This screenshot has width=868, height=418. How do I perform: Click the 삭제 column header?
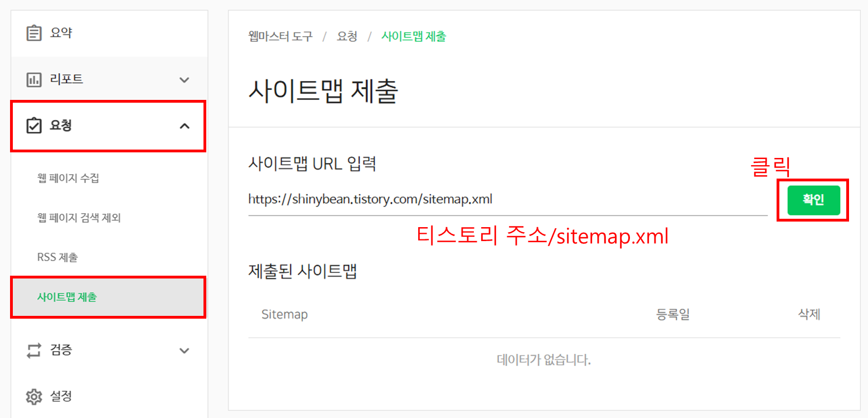(809, 314)
